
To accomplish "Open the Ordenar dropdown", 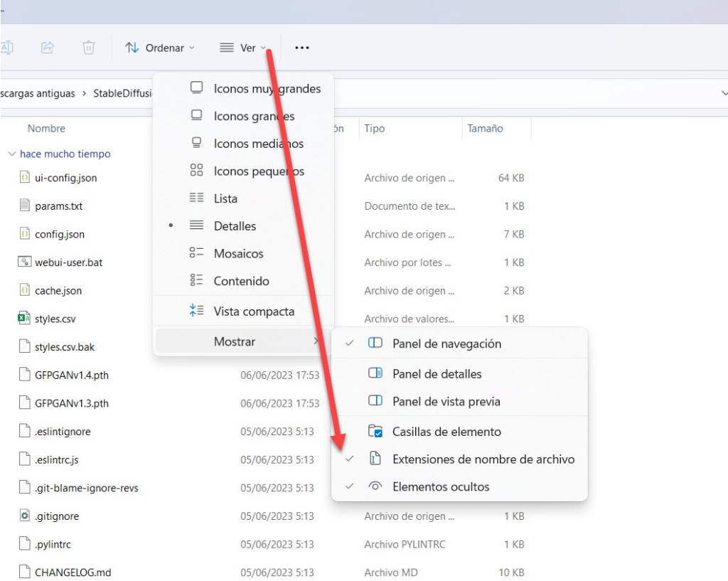I will coord(160,48).
